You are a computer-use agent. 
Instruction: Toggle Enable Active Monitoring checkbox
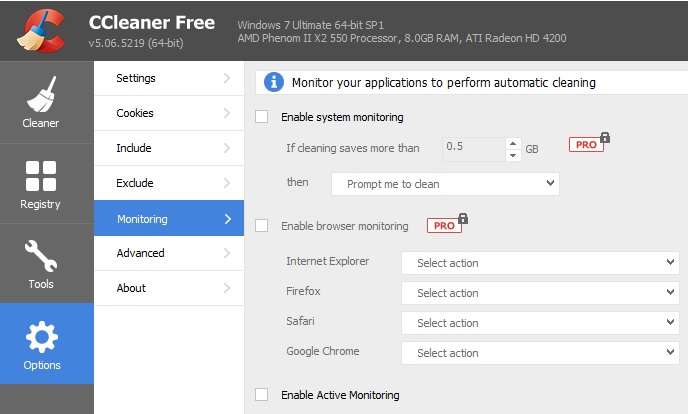(x=262, y=395)
